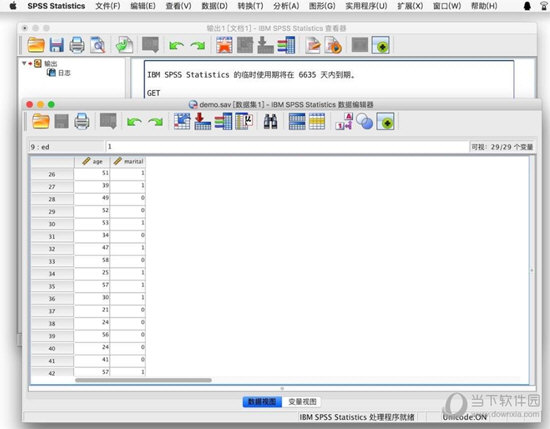This screenshot has height=429, width=550.
Task: Click Insert variable icon
Action: 317,122
